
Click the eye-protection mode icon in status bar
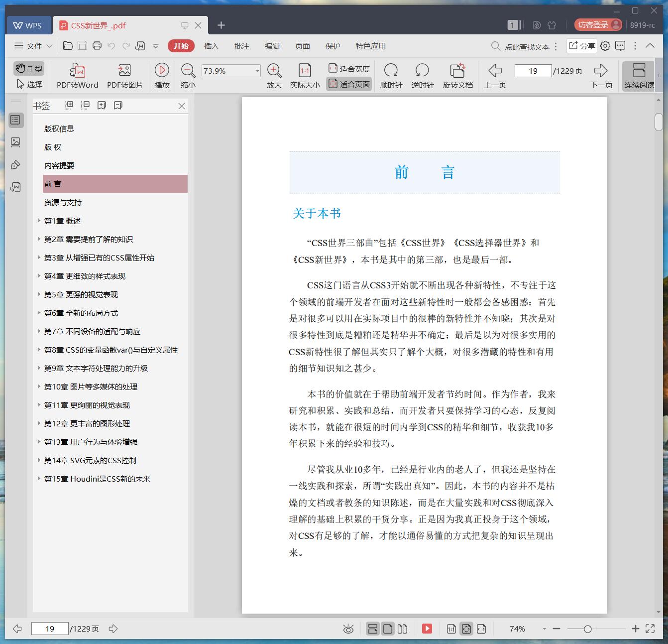pos(348,629)
